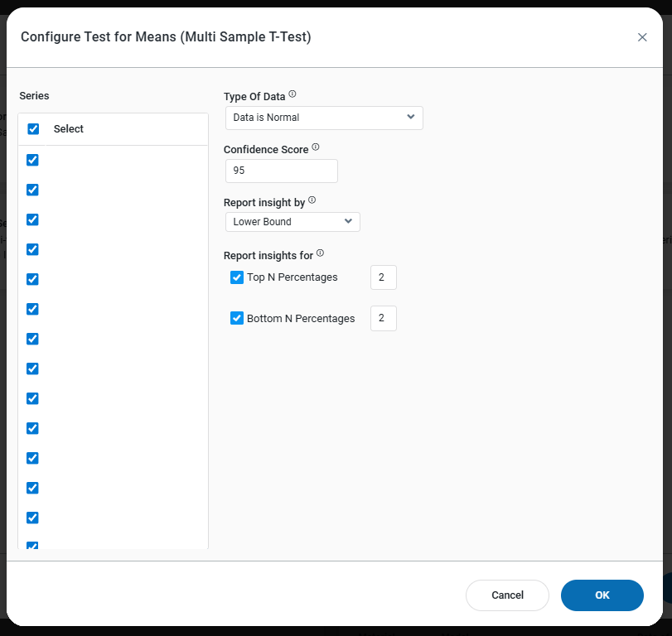Click the Confidence Score input field
672x636 pixels.
point(281,171)
